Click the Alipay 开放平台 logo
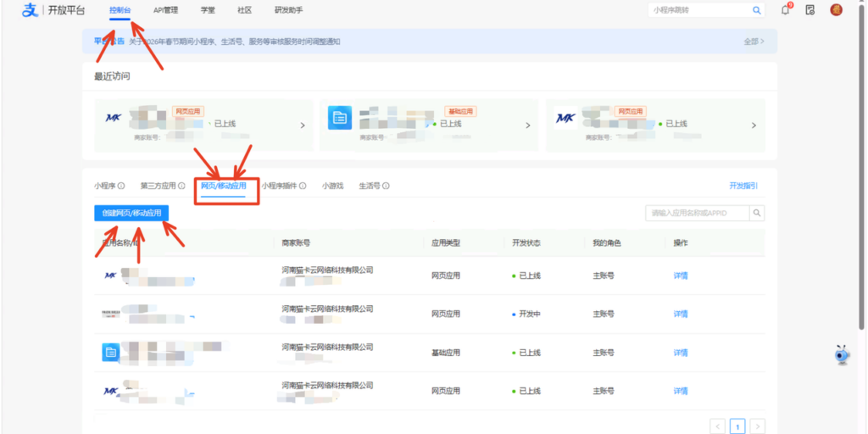 [x=53, y=10]
